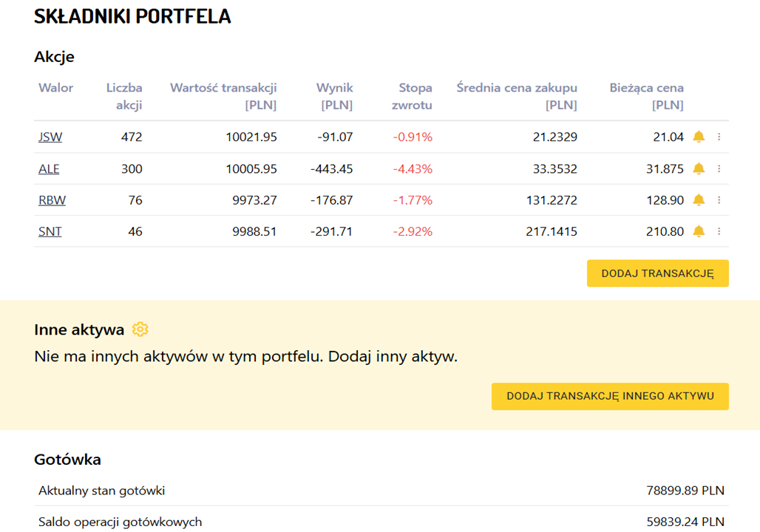Open the JSW stock link
Screen dimensions: 760x532
pos(50,137)
